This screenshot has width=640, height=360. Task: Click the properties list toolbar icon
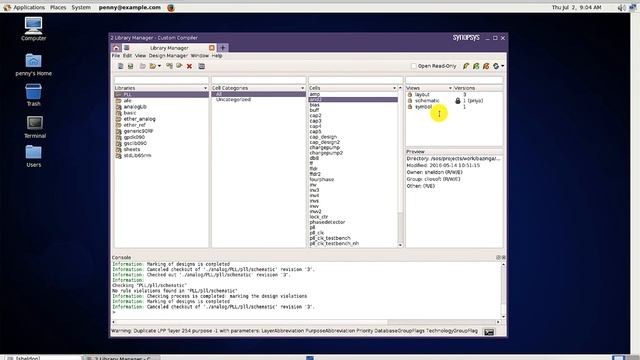click(202, 66)
